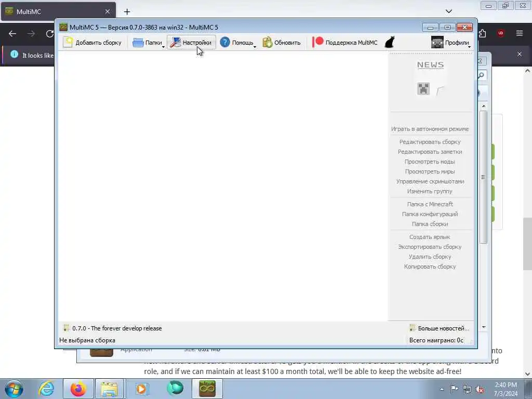Screen dimensions: 532x399
Task: Open the browser extensions icon
Action: [483, 33]
